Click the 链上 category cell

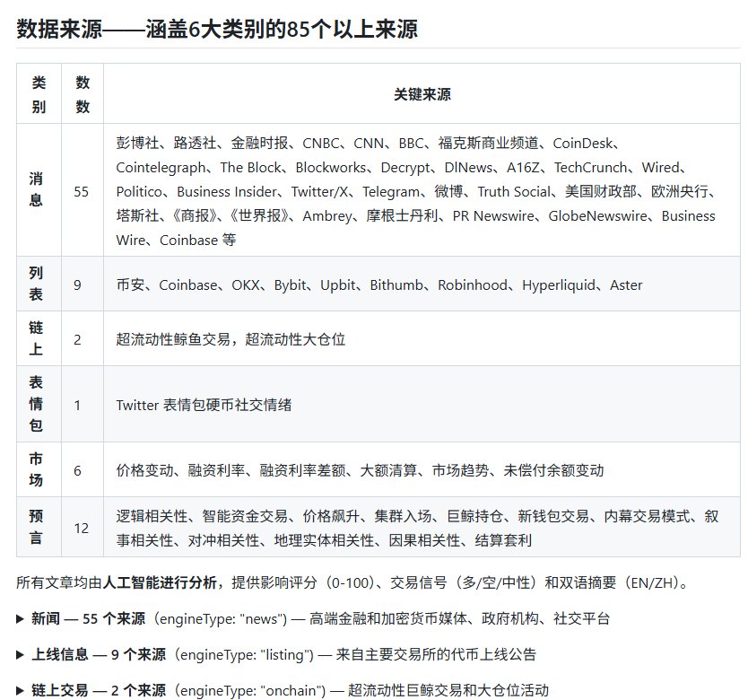point(39,338)
